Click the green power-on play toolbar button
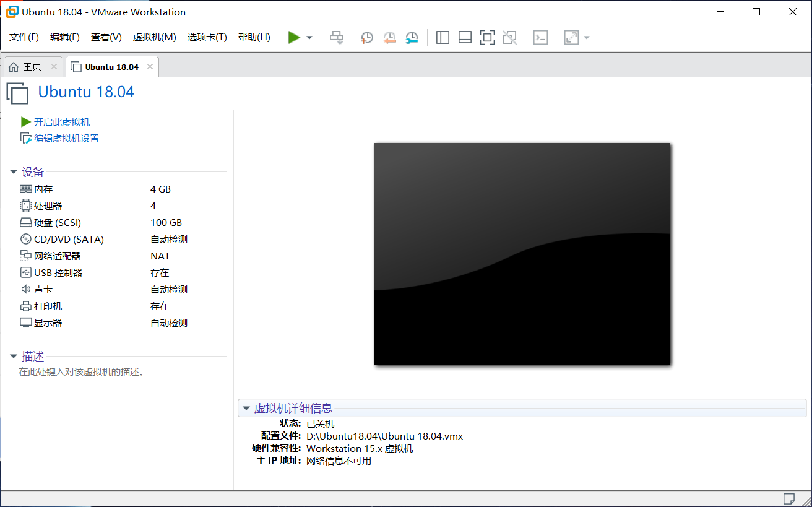812x507 pixels. [294, 38]
